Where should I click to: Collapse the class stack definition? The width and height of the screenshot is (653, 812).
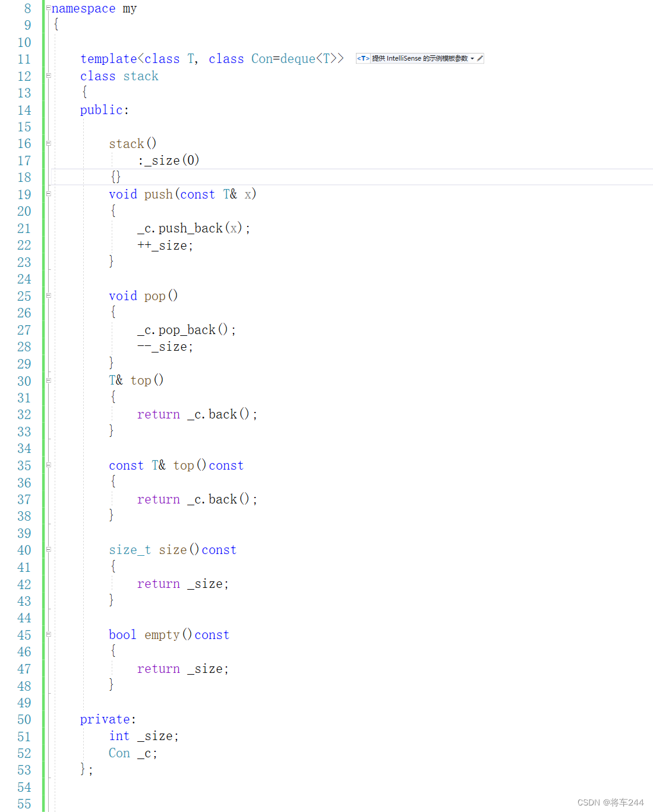click(48, 76)
